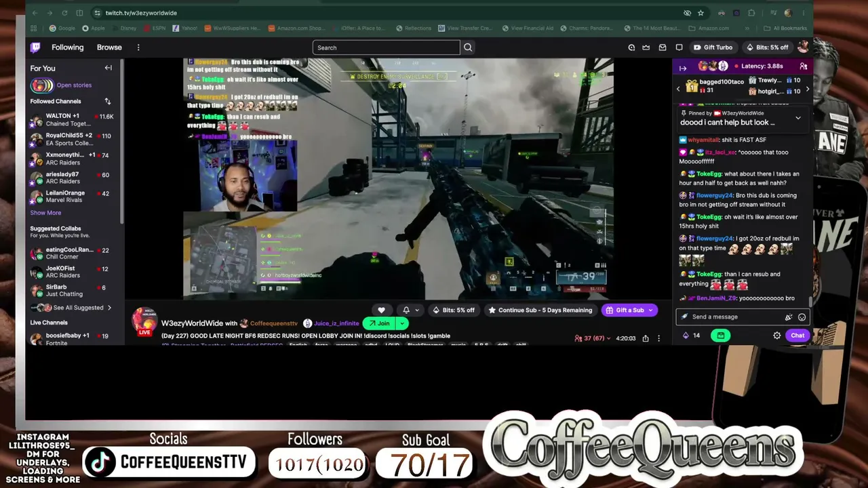
Task: Open the chat community users icon
Action: pos(803,66)
